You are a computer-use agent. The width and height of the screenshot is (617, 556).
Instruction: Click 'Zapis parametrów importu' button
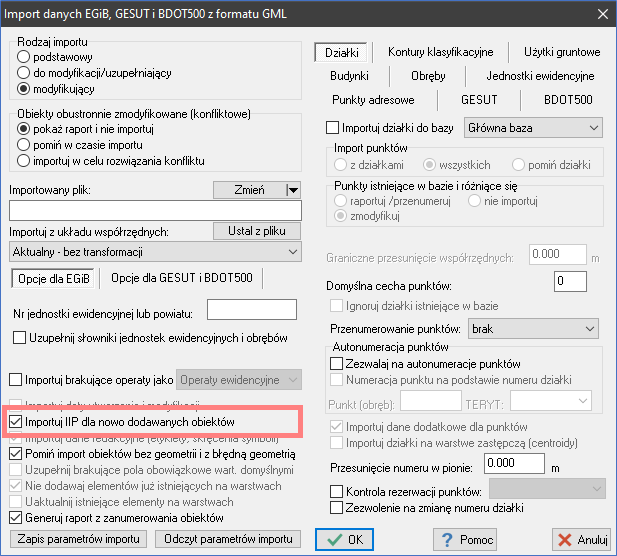click(x=79, y=539)
